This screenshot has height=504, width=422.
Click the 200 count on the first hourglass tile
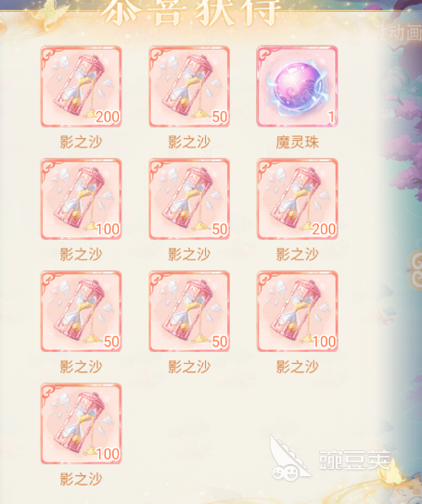pos(108,118)
